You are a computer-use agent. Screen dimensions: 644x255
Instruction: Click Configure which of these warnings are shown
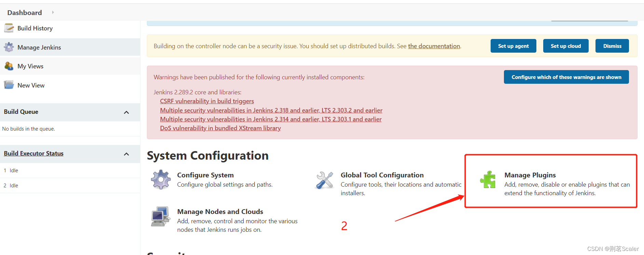[x=566, y=77]
